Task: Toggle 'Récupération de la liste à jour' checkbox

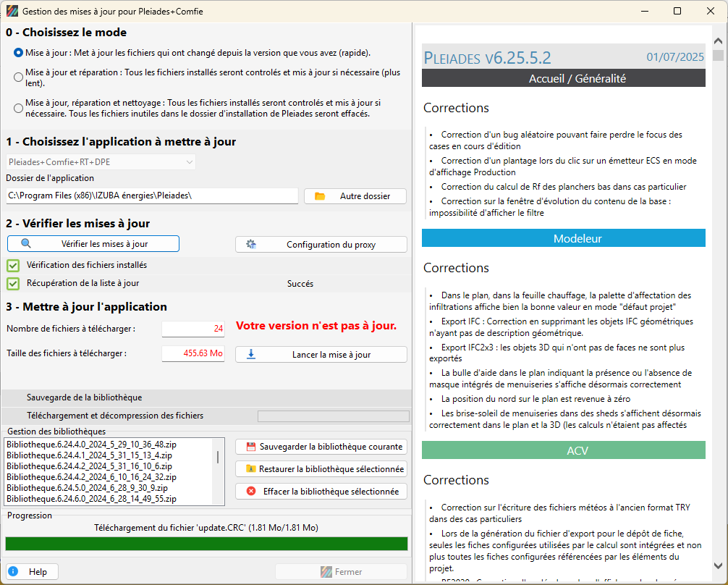Action: 13,283
